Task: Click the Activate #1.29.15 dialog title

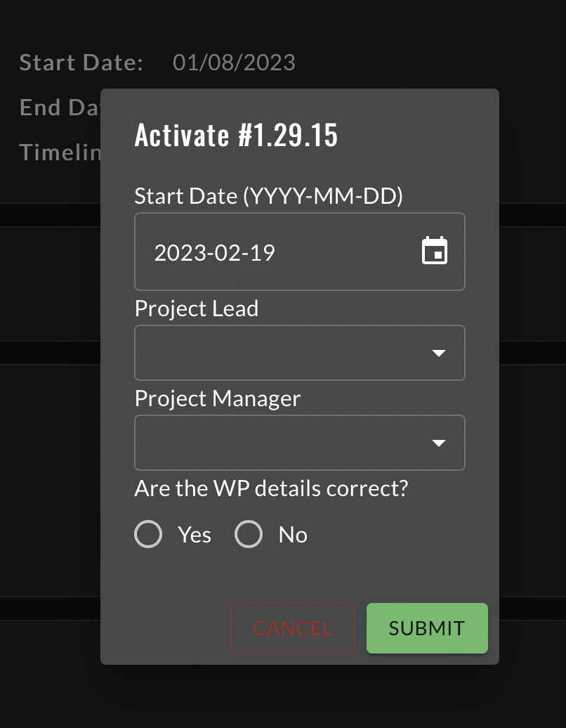Action: (x=236, y=134)
